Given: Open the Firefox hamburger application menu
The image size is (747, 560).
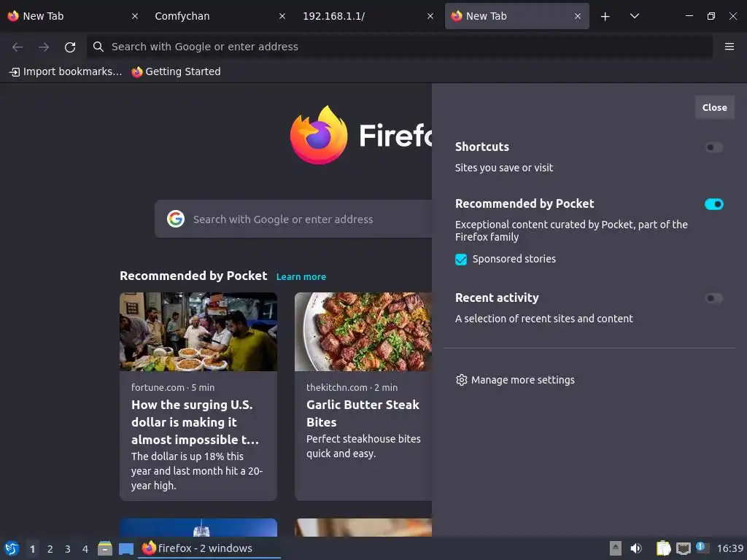Looking at the screenshot, I should (x=729, y=46).
